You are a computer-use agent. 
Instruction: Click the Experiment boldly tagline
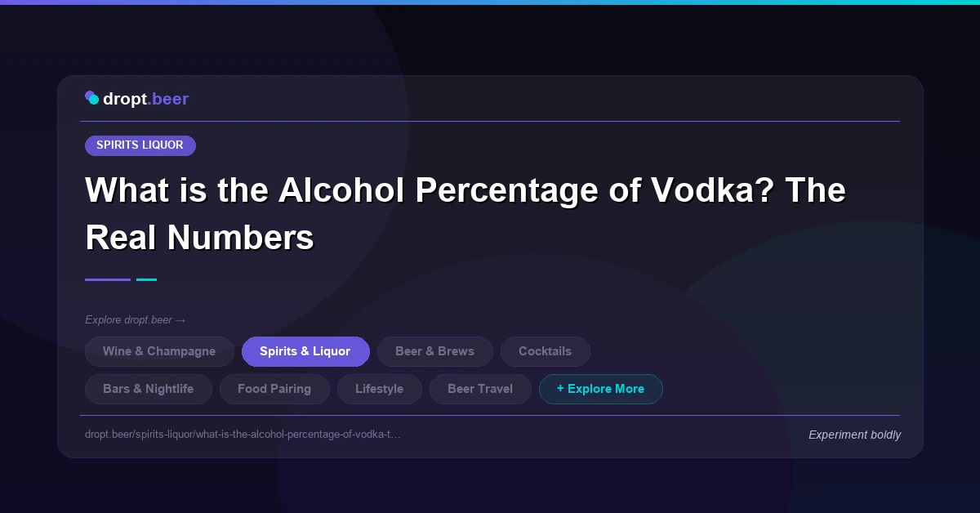pos(854,435)
